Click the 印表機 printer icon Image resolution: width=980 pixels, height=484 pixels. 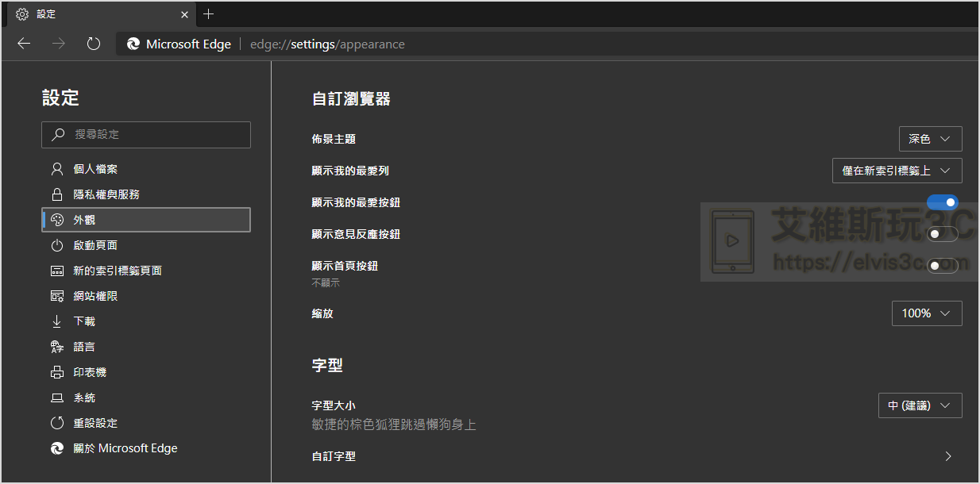click(56, 372)
